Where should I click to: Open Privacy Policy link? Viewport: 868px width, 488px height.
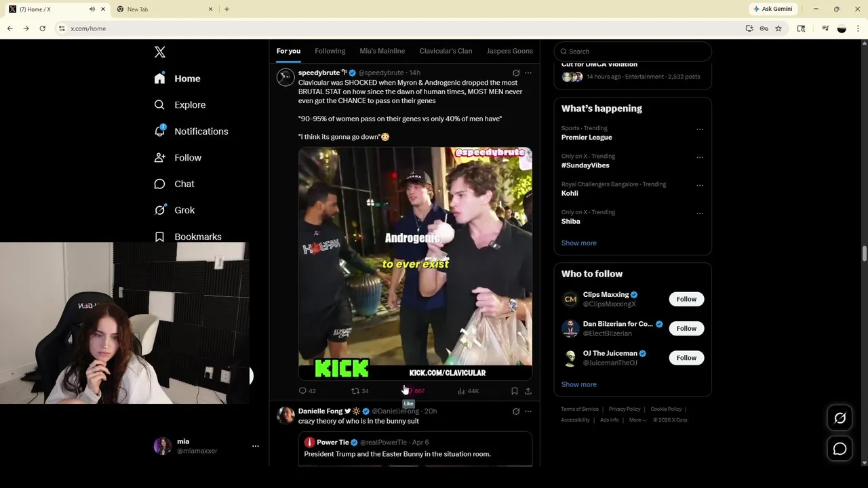[x=625, y=409]
